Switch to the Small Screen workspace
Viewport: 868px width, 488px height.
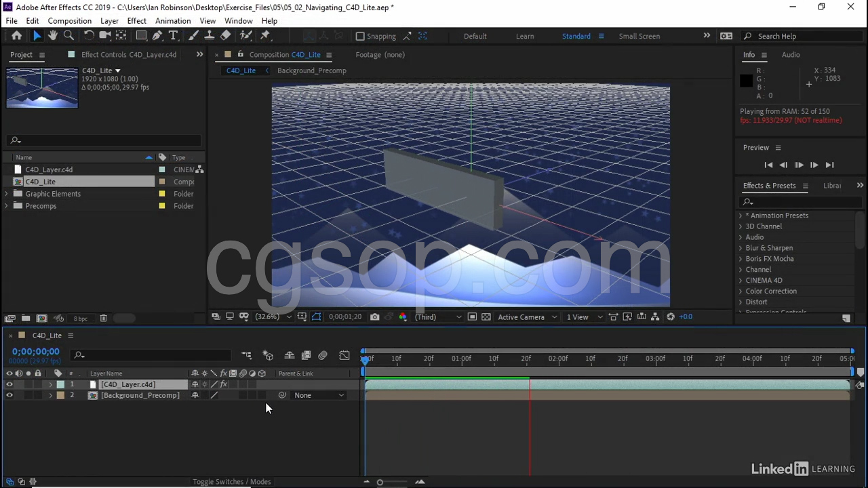[639, 37]
